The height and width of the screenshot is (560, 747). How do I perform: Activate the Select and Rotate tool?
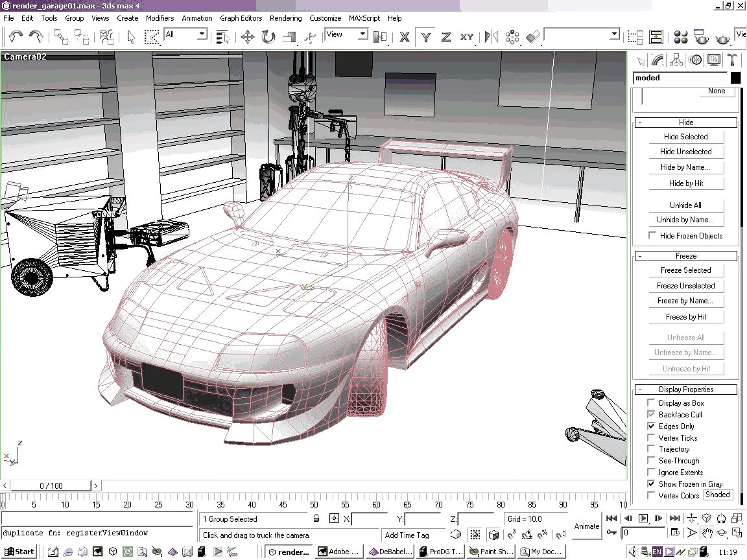pos(268,37)
